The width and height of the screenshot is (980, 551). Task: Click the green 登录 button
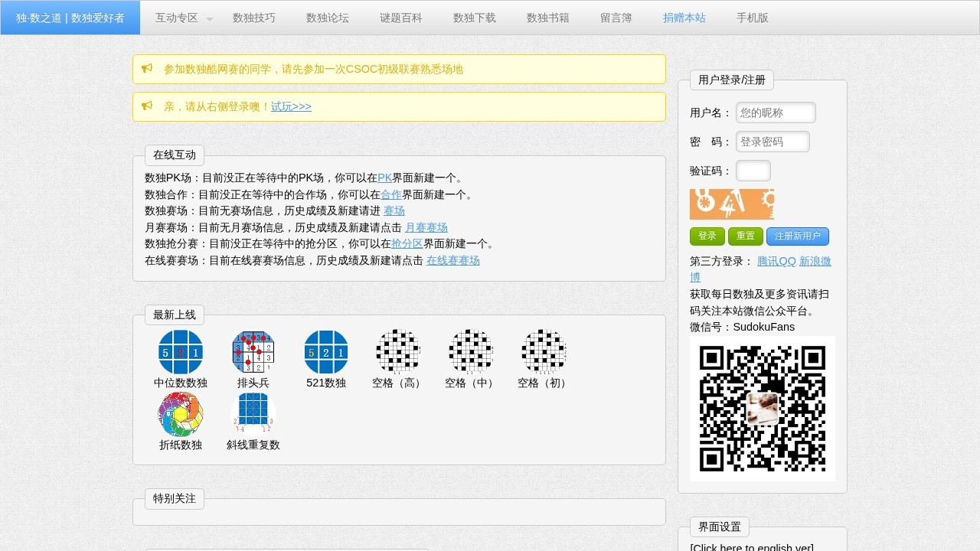[707, 236]
